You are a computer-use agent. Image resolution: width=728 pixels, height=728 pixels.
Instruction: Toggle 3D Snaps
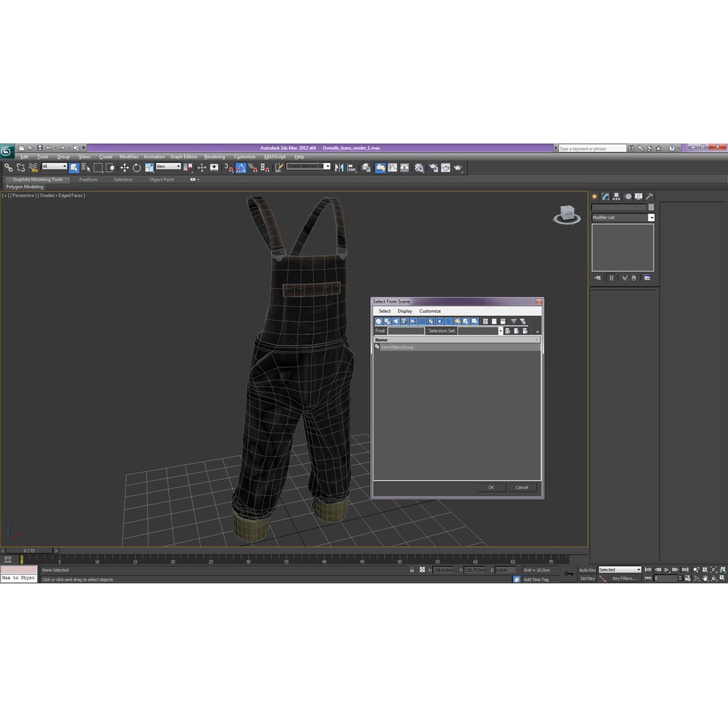(x=229, y=168)
